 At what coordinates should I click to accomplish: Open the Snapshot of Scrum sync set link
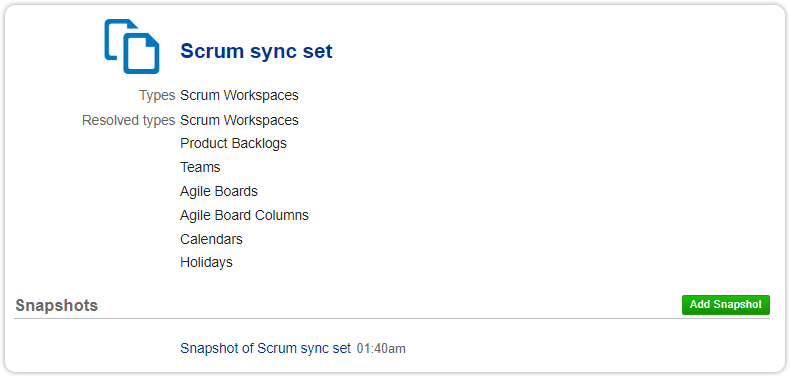pos(265,348)
